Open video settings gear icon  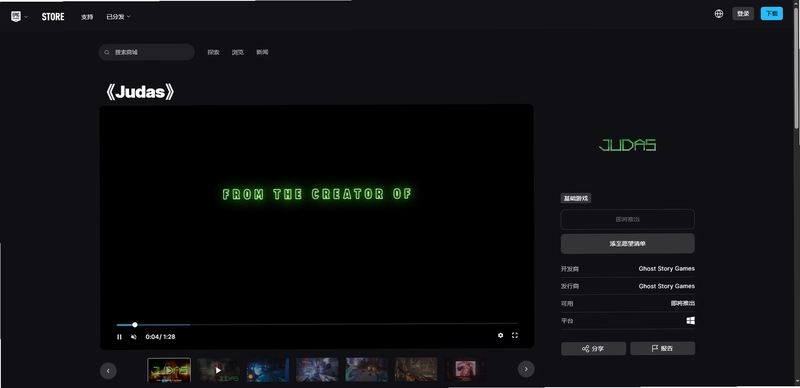501,335
